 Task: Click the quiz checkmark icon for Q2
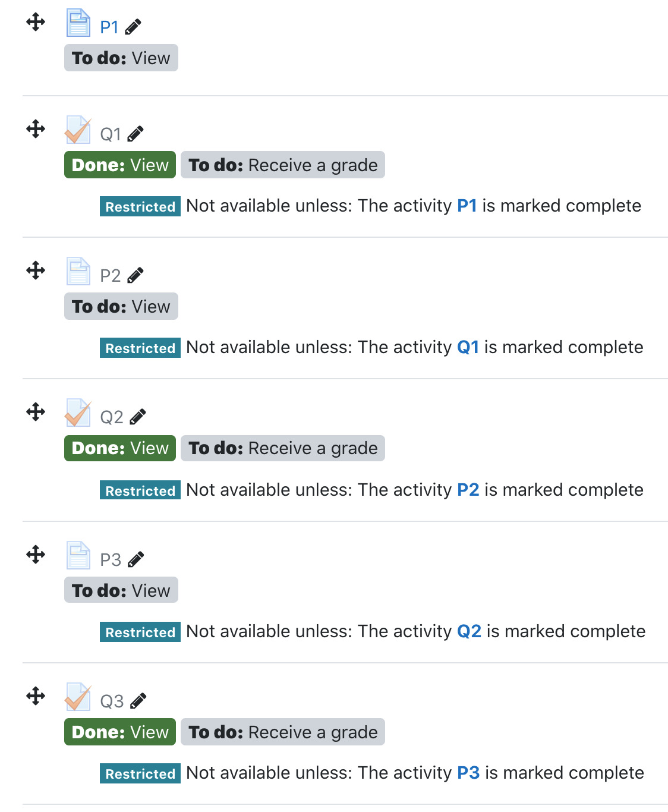78,413
